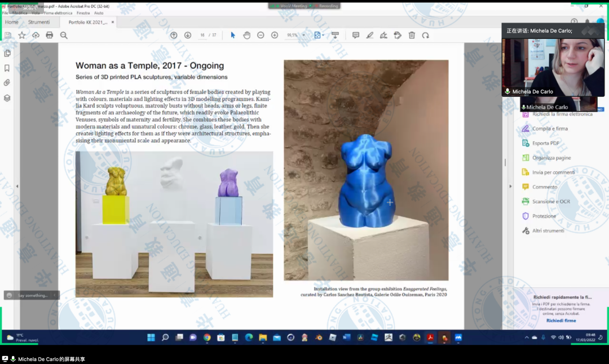The image size is (609, 364).
Task: Activate the hand pan tool
Action: (246, 35)
